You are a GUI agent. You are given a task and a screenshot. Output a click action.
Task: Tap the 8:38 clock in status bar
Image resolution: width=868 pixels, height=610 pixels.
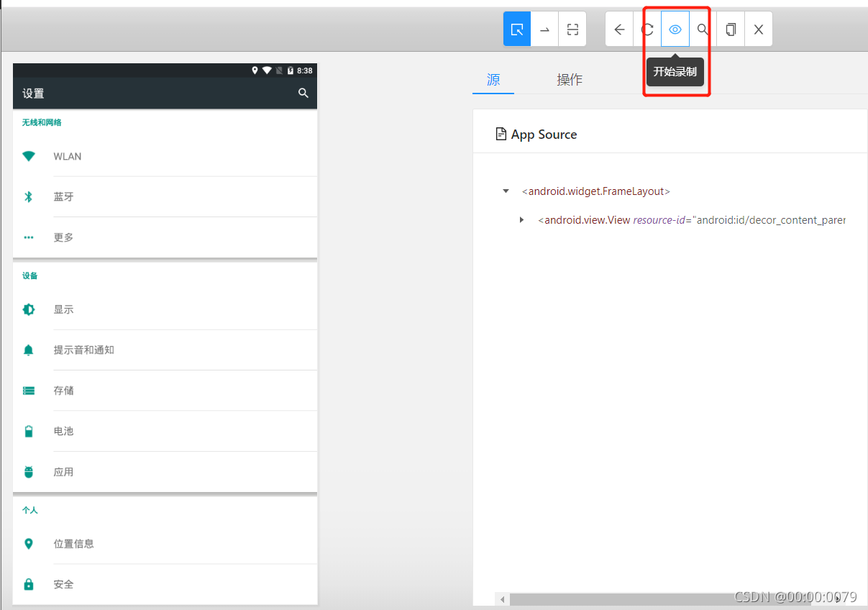pyautogui.click(x=305, y=70)
